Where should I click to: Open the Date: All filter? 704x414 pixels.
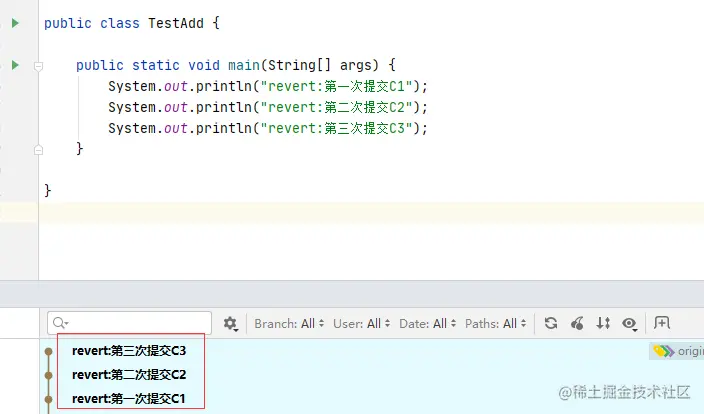(427, 323)
